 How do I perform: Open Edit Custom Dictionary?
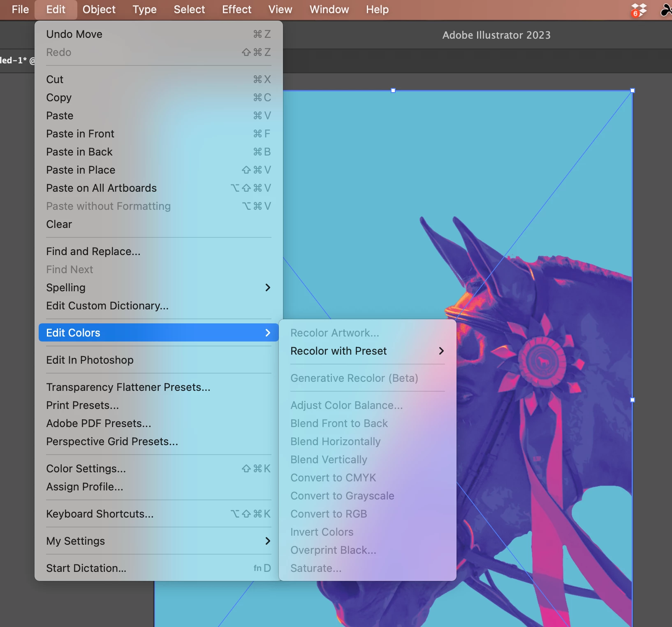pos(158,306)
